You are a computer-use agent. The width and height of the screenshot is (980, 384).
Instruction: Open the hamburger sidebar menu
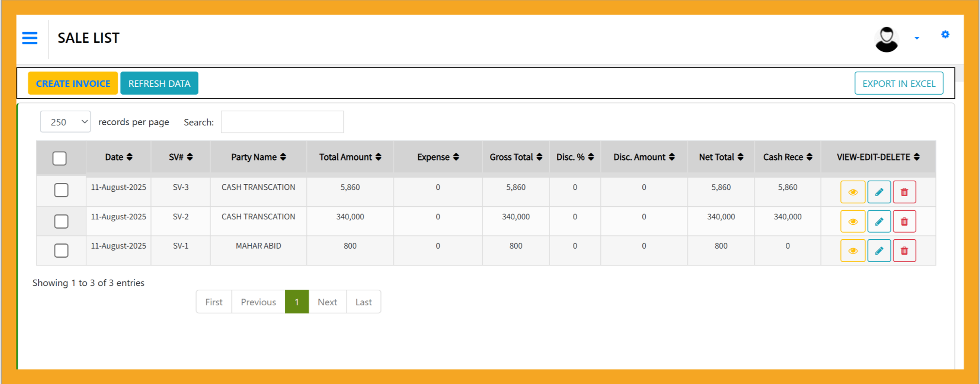[x=30, y=38]
